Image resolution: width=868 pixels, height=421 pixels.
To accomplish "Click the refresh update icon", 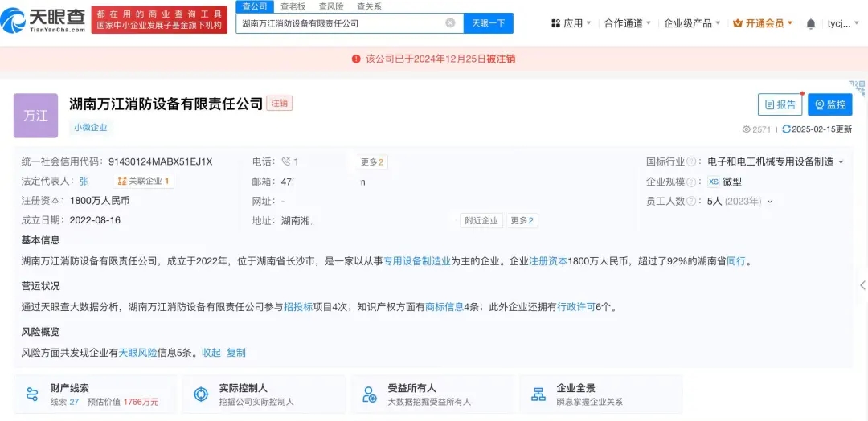I will 786,129.
